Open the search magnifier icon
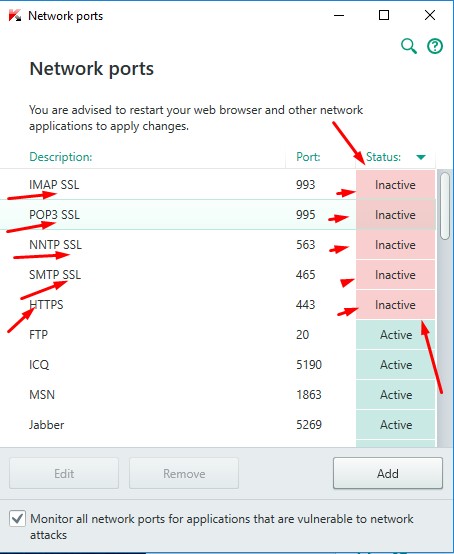Image resolution: width=454 pixels, height=554 pixels. (409, 46)
